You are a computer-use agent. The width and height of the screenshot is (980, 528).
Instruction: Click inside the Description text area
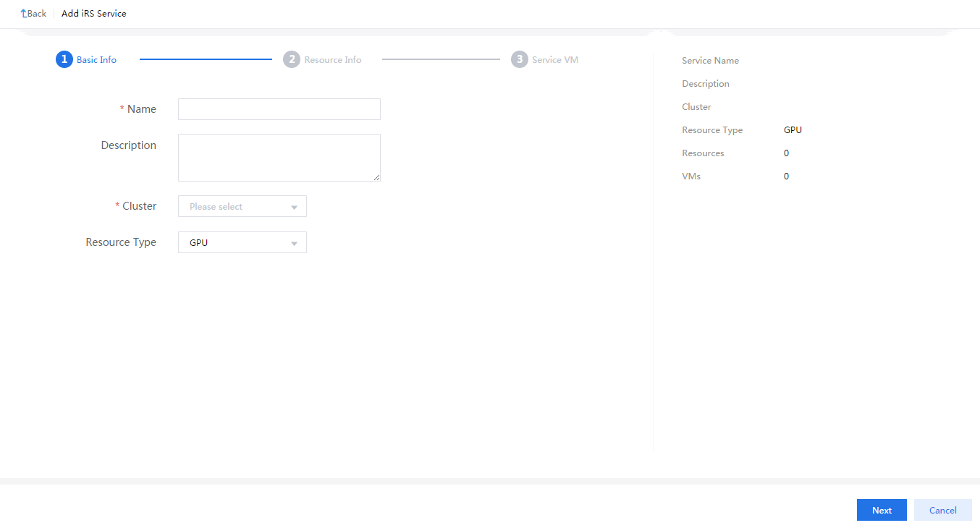click(279, 157)
